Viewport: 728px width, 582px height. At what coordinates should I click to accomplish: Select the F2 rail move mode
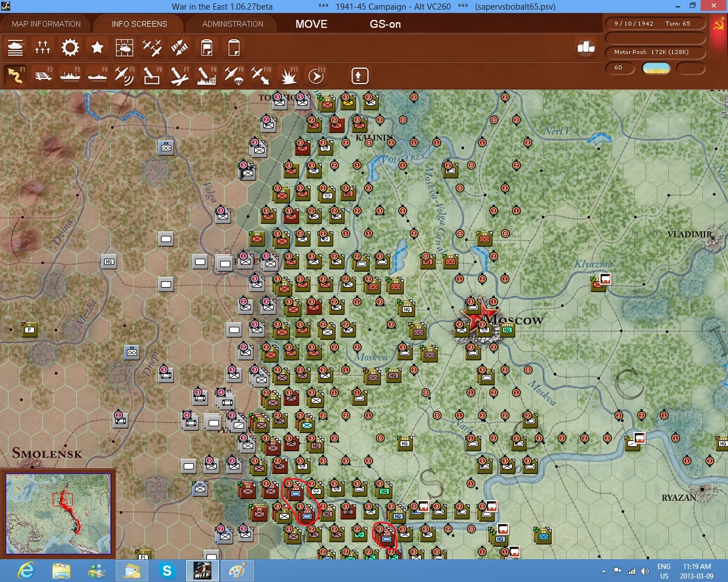click(43, 76)
